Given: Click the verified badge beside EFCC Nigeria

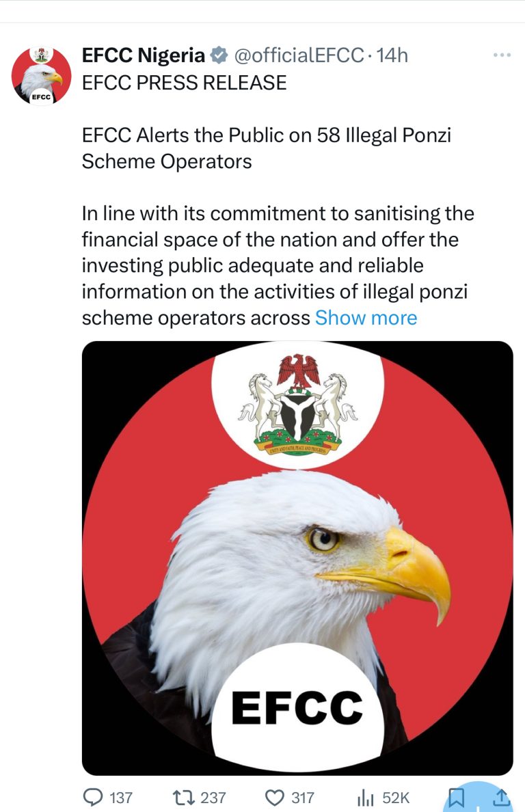Looking at the screenshot, I should click(219, 55).
